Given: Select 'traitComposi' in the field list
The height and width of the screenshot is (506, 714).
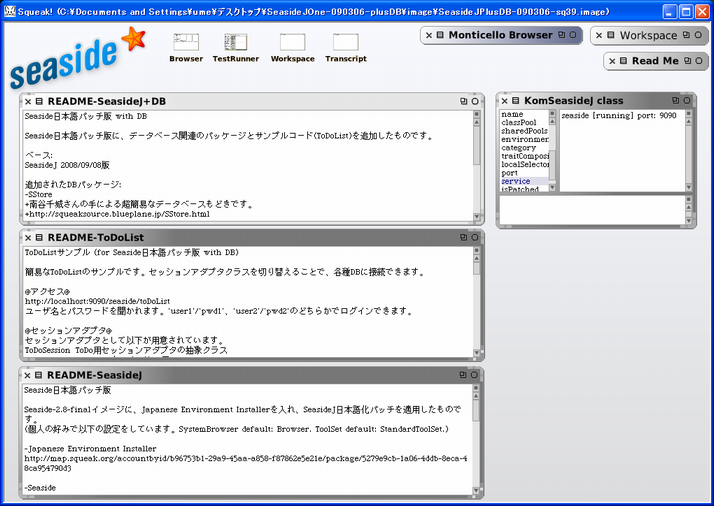Looking at the screenshot, I should (524, 156).
